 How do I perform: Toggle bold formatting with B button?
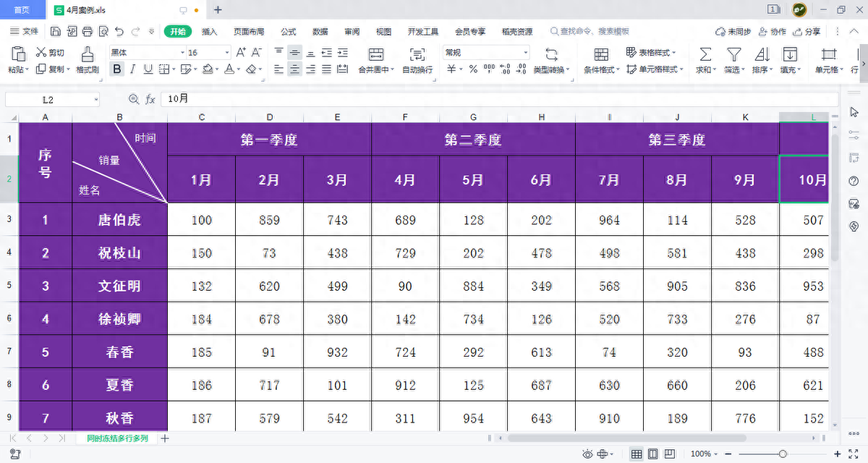[117, 69]
